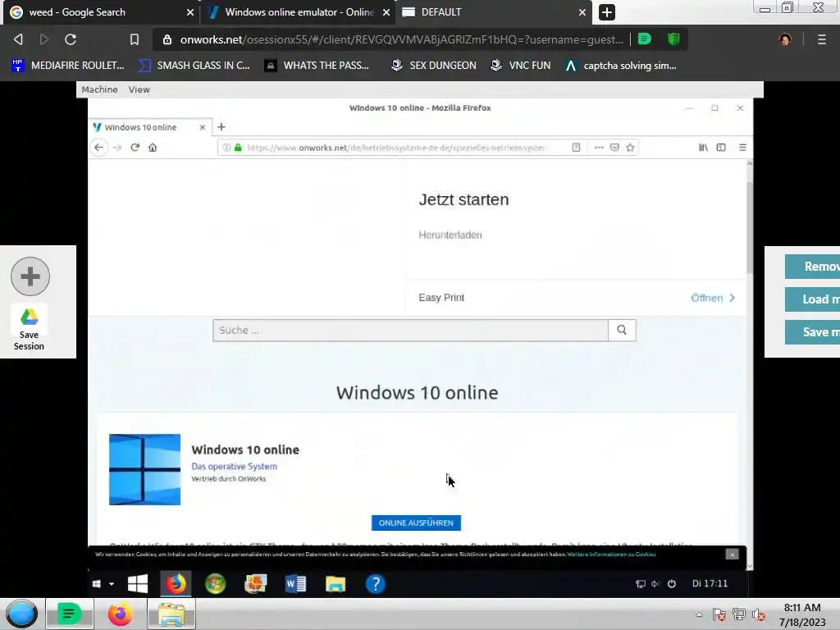
Task: Close the DEFAULT tab
Action: point(582,12)
